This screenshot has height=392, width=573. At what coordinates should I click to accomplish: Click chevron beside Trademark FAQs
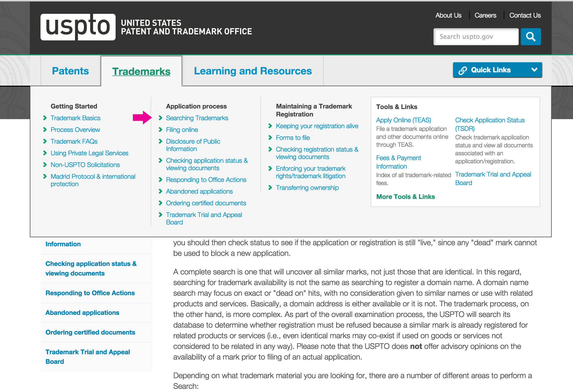tap(45, 141)
